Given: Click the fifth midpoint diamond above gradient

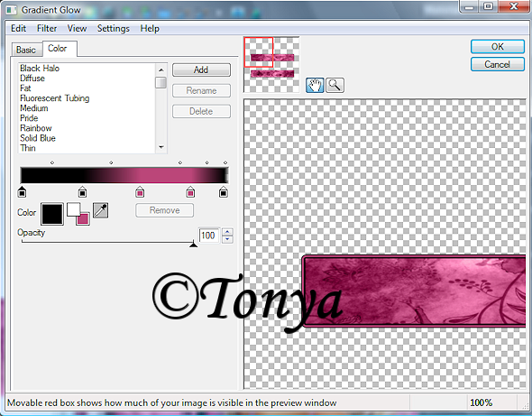Looking at the screenshot, I should click(225, 162).
